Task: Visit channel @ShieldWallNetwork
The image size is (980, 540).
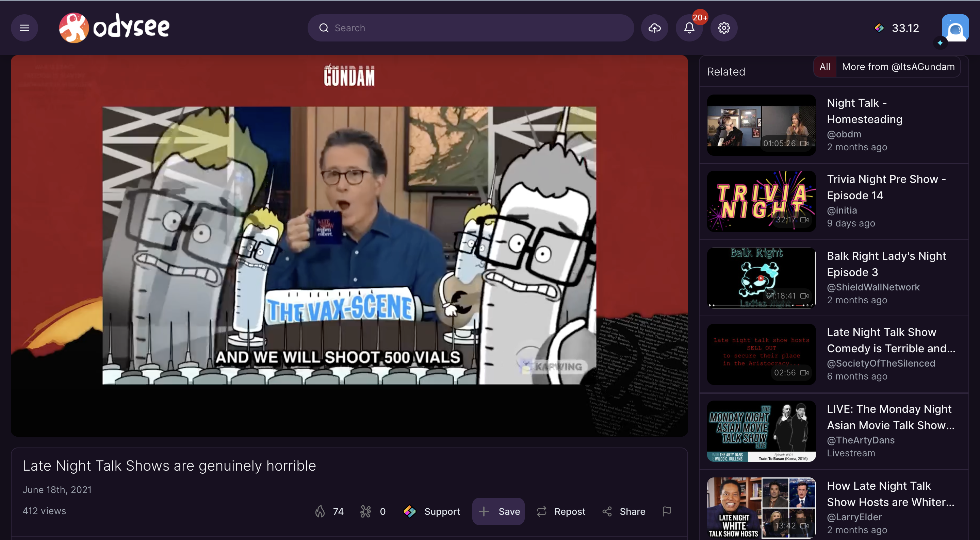Action: pos(873,287)
